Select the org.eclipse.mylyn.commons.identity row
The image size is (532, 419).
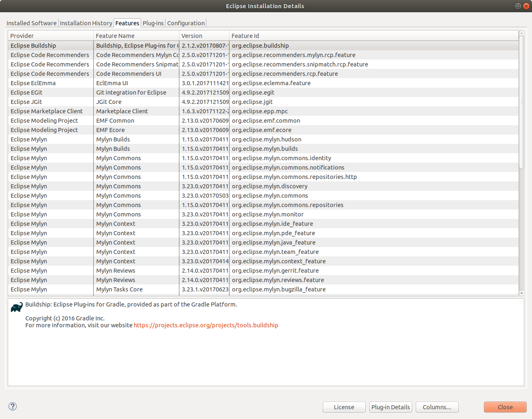click(263, 158)
